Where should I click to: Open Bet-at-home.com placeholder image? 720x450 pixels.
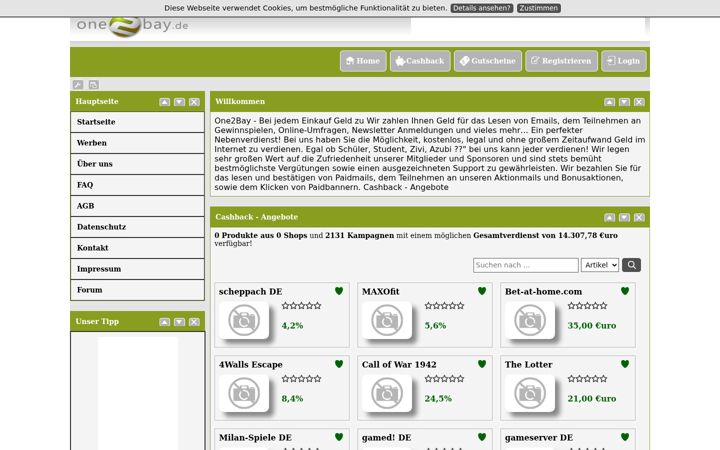coord(530,320)
